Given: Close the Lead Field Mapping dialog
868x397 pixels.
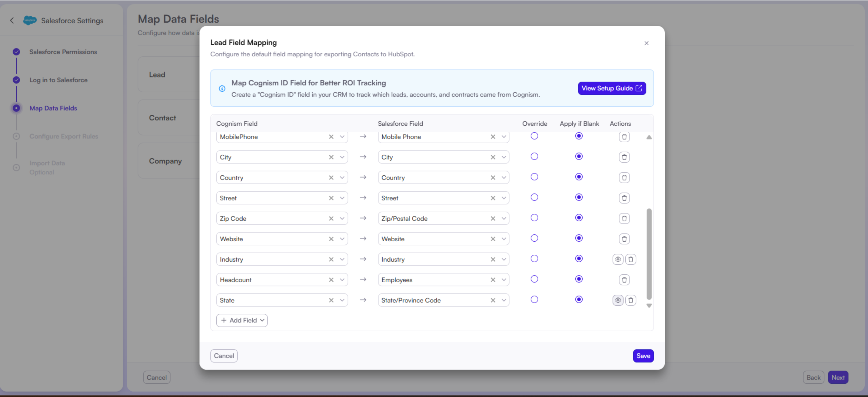Looking at the screenshot, I should click(646, 43).
